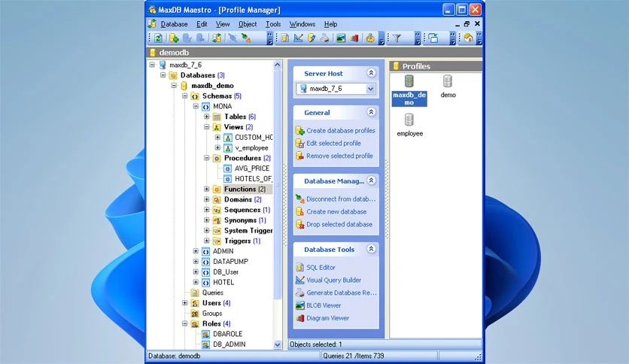Select the Queries tree item
This screenshot has width=629, height=364.
tap(213, 293)
